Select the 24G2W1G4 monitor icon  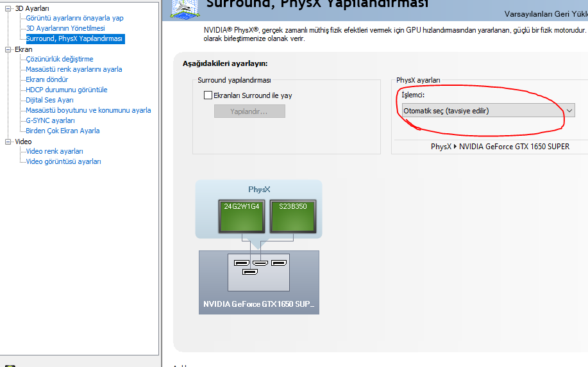click(242, 216)
